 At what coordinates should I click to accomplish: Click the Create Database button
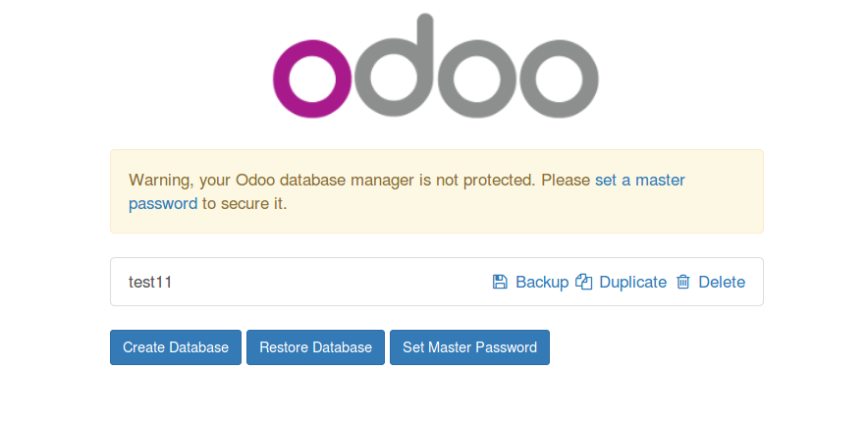pos(176,347)
